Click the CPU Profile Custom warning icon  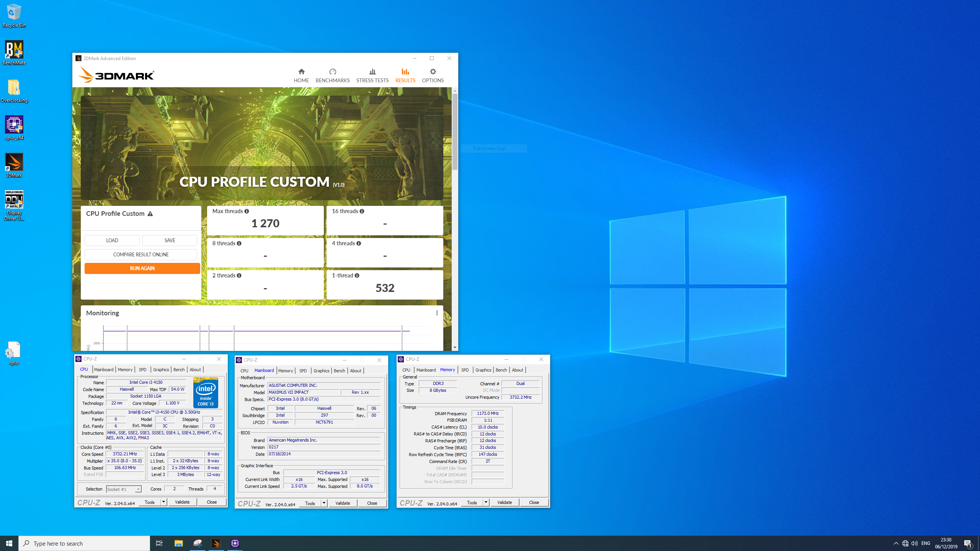(150, 214)
